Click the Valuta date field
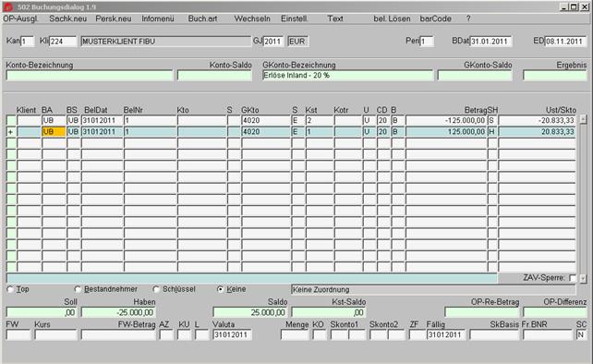The image size is (593, 364). click(232, 334)
